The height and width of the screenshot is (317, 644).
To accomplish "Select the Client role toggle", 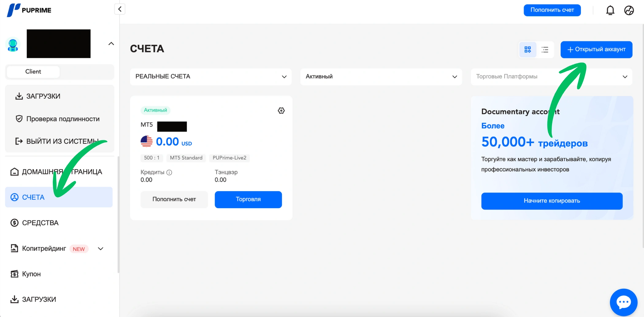I will click(33, 72).
